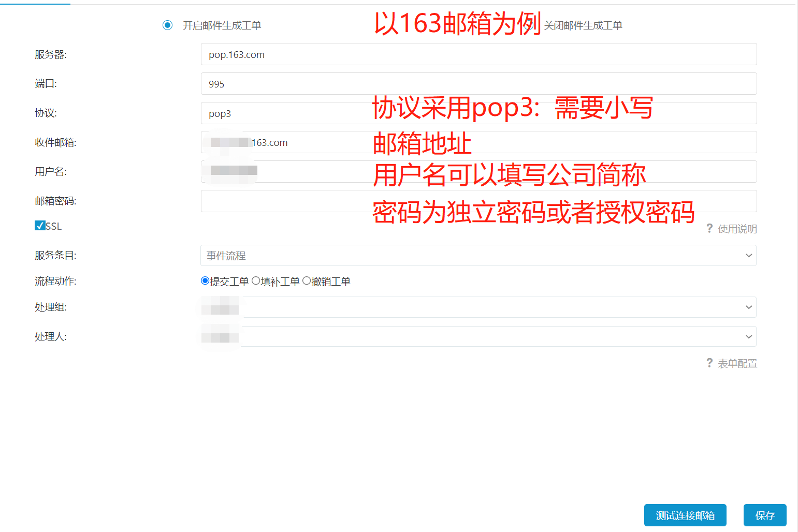Screen dimensions: 798x532
Task: Click the question mark icon beside 使用说明
Action: coord(709,228)
